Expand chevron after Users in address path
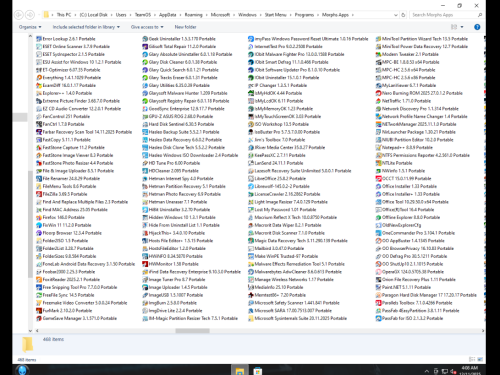The height and width of the screenshot is (375, 500). point(130,15)
